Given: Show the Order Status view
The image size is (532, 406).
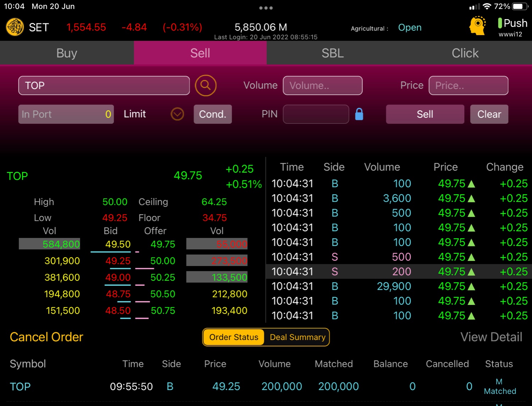Looking at the screenshot, I should [234, 337].
